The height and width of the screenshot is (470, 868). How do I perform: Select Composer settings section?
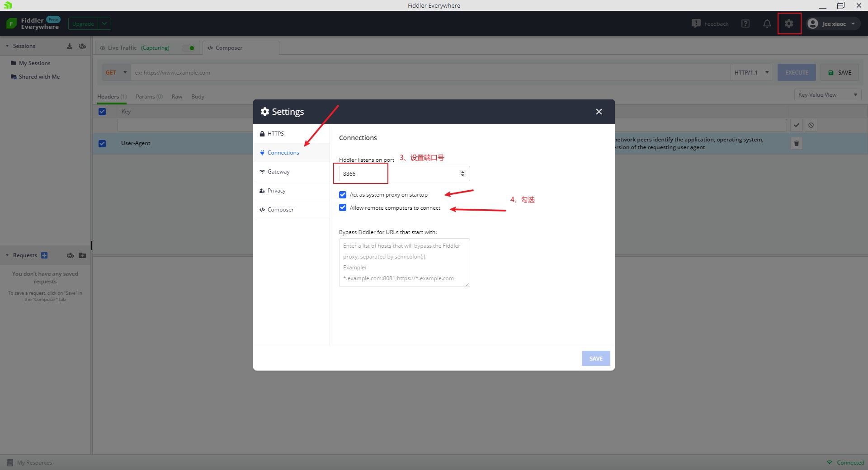[292, 210]
